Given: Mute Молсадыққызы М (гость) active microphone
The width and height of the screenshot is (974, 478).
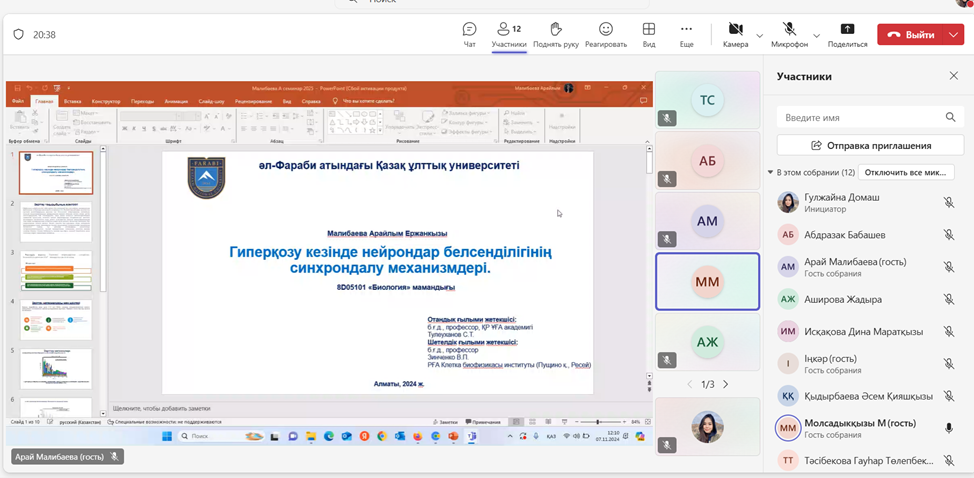Looking at the screenshot, I should [949, 428].
